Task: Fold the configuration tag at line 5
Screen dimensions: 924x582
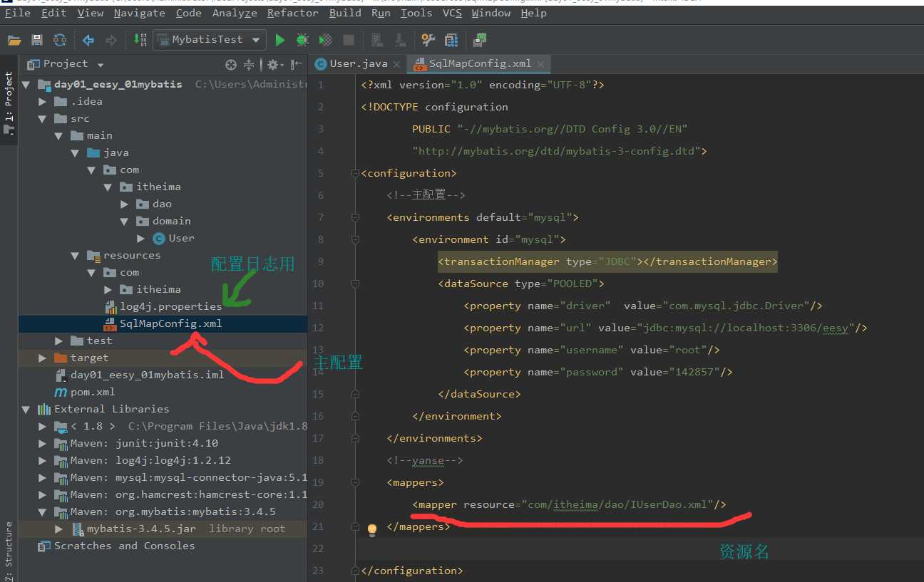Action: (x=355, y=173)
